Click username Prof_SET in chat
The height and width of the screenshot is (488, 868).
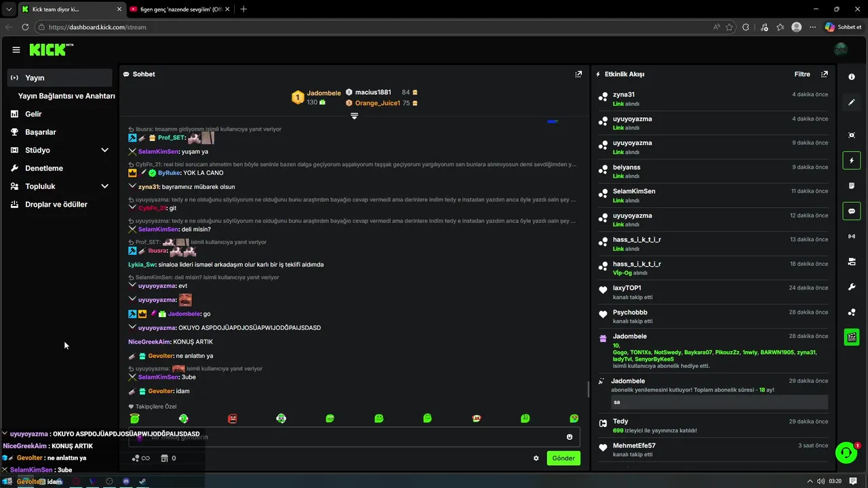172,138
